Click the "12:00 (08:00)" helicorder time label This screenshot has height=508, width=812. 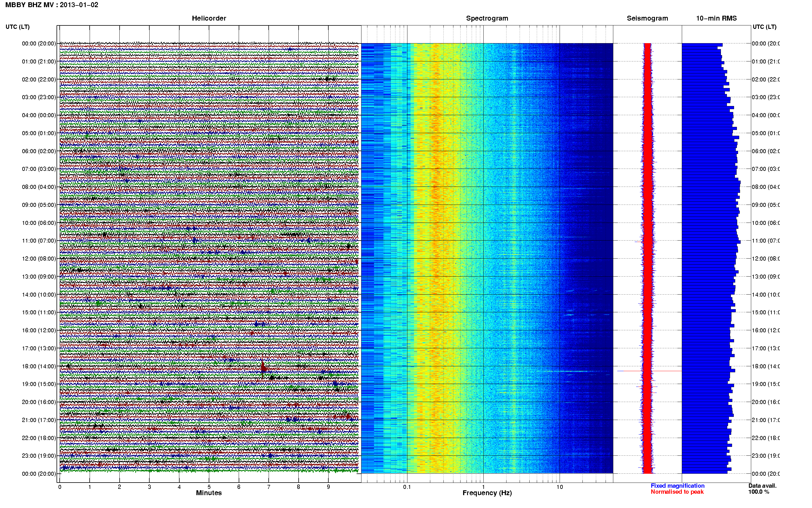39,259
